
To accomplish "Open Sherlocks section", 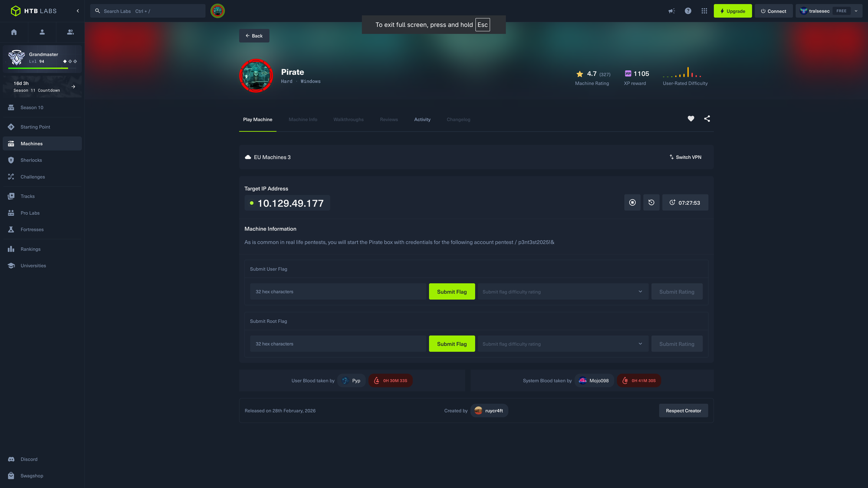I will tap(42, 160).
